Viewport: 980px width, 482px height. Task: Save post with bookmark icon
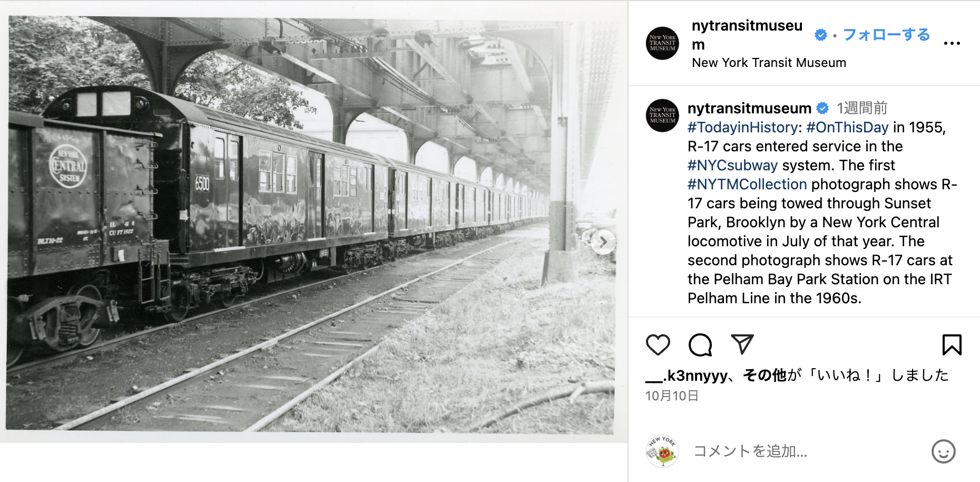(x=952, y=345)
